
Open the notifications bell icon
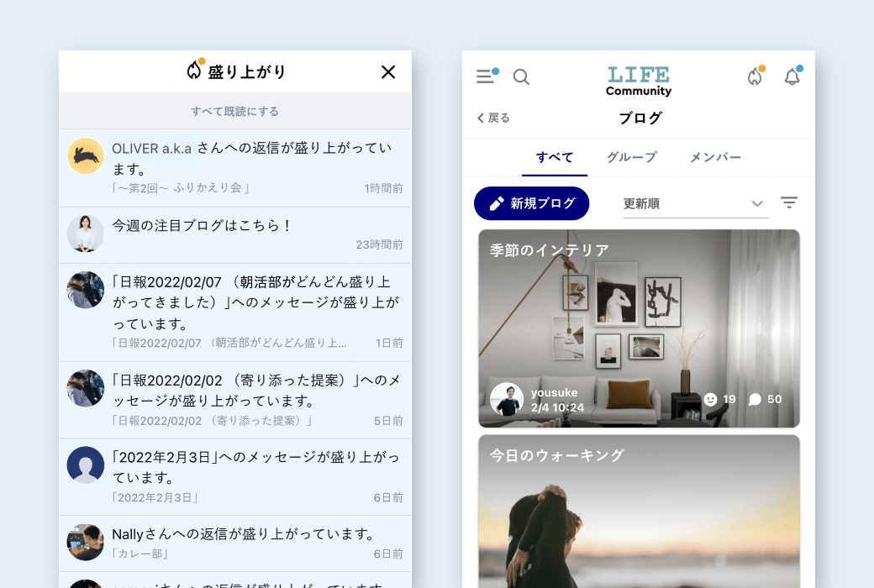[x=792, y=77]
